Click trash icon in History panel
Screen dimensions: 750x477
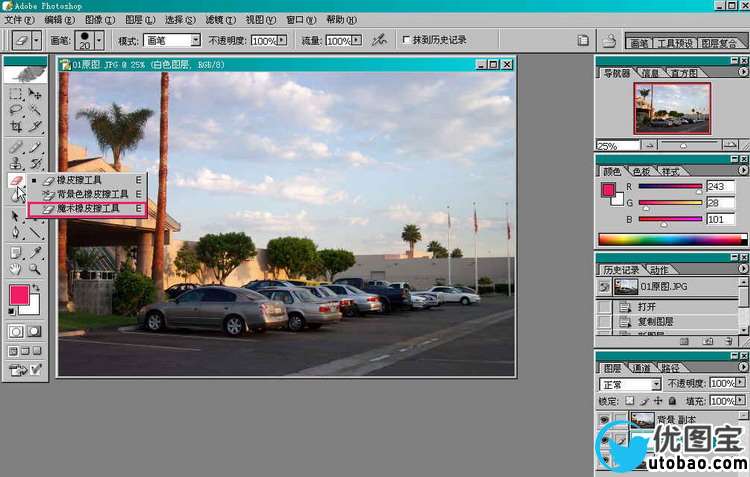pos(729,341)
